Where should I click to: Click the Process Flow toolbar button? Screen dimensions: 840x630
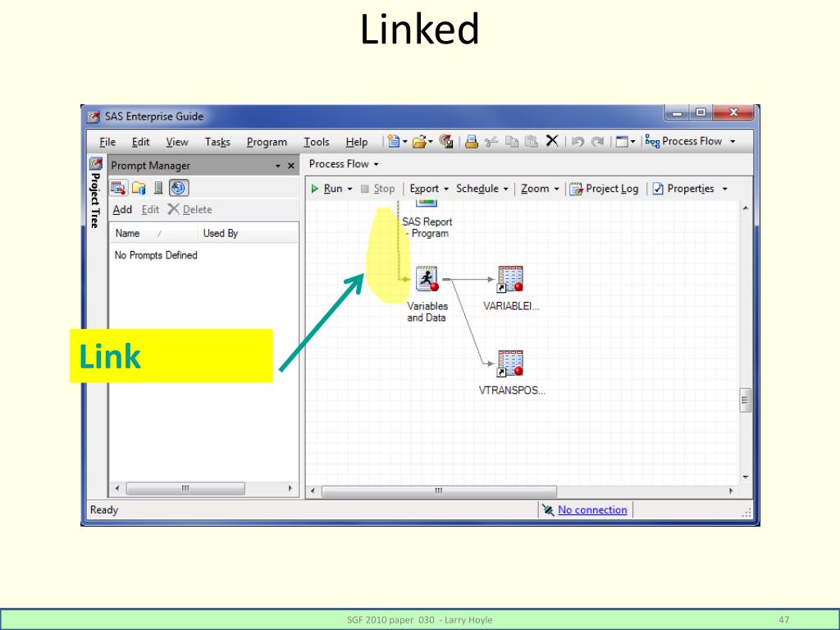coord(684,141)
